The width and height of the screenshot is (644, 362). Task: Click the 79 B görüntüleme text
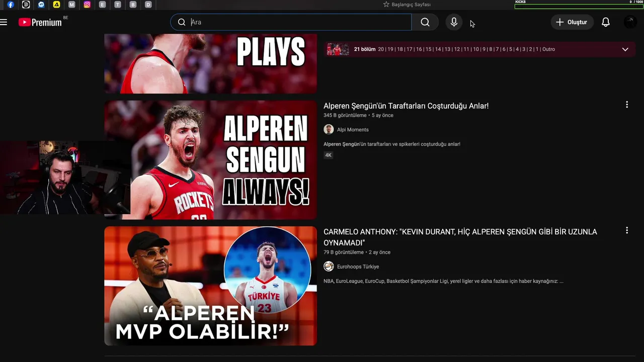tap(344, 252)
